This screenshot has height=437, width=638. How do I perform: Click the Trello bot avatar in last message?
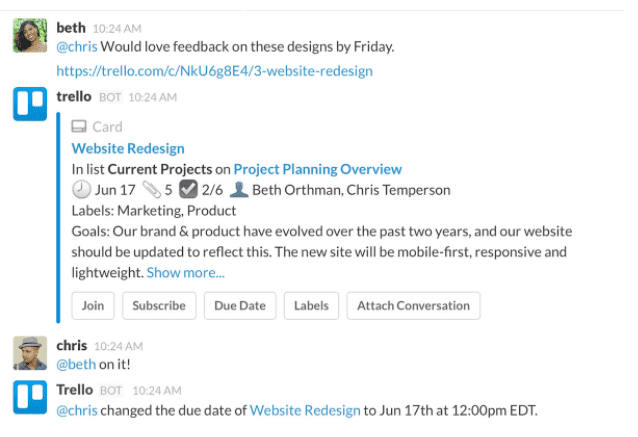(28, 397)
